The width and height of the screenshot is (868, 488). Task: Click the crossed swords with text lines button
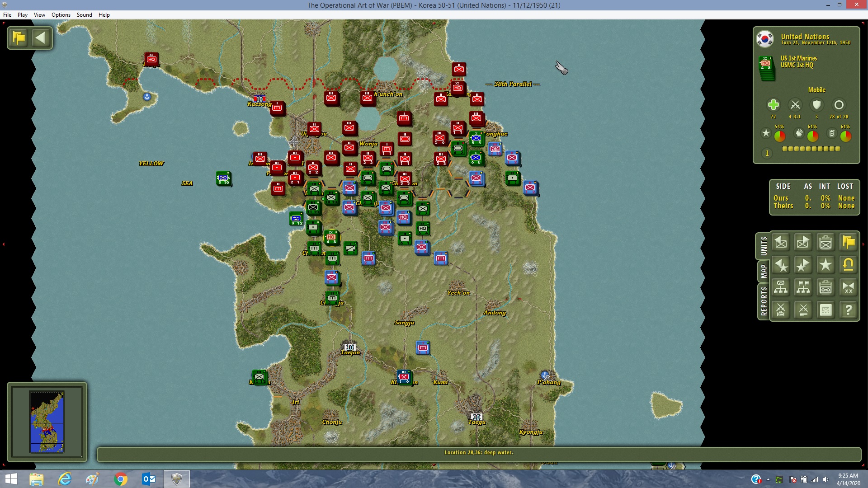pos(803,310)
